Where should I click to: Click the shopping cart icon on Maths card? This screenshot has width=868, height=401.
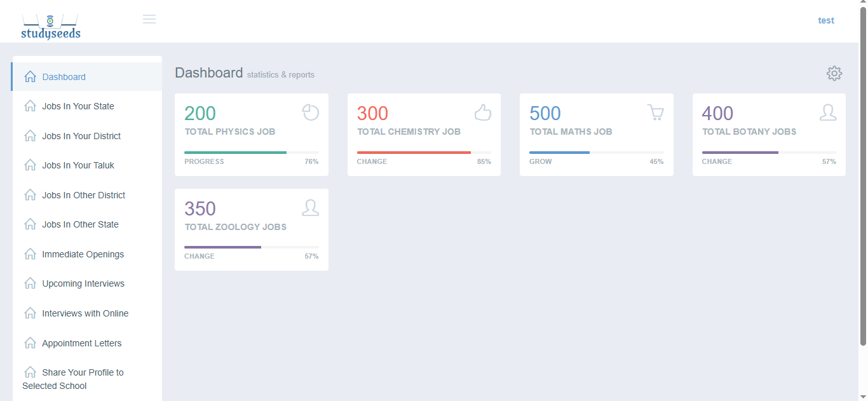point(655,112)
